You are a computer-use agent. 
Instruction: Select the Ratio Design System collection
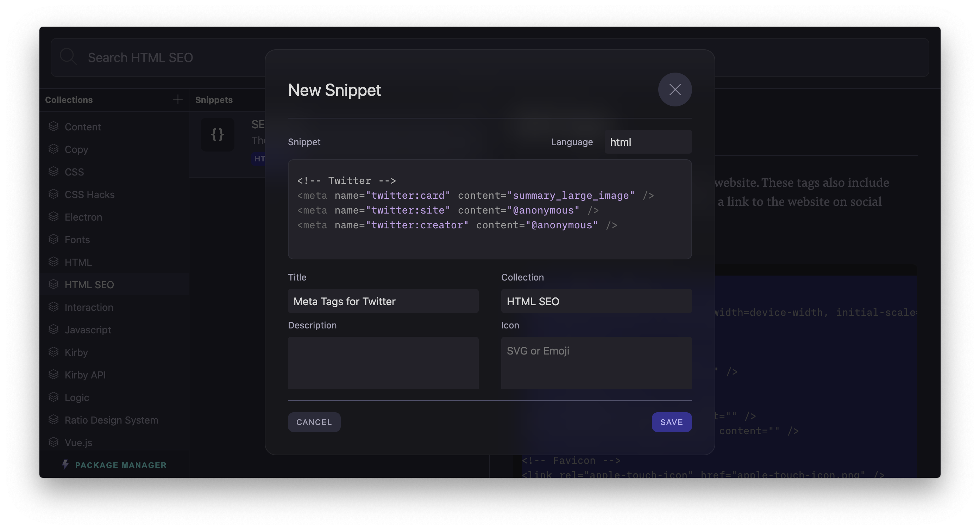point(111,420)
